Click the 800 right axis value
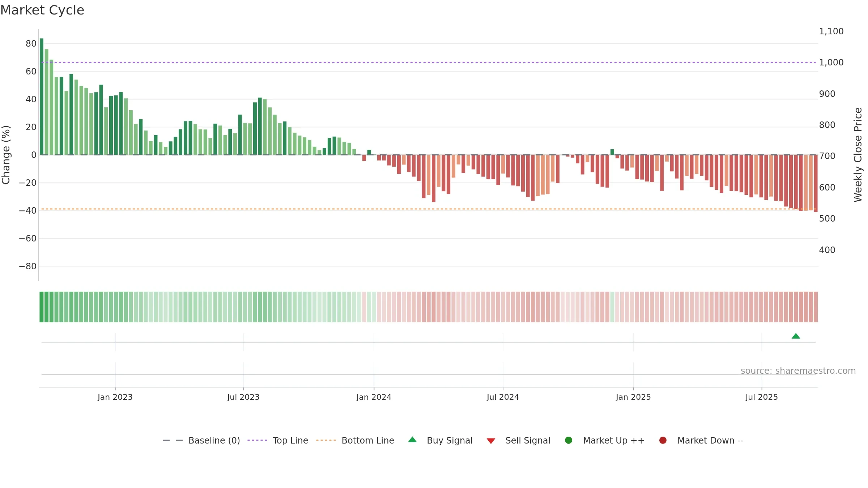Viewport: 868px width, 488px height. click(827, 125)
